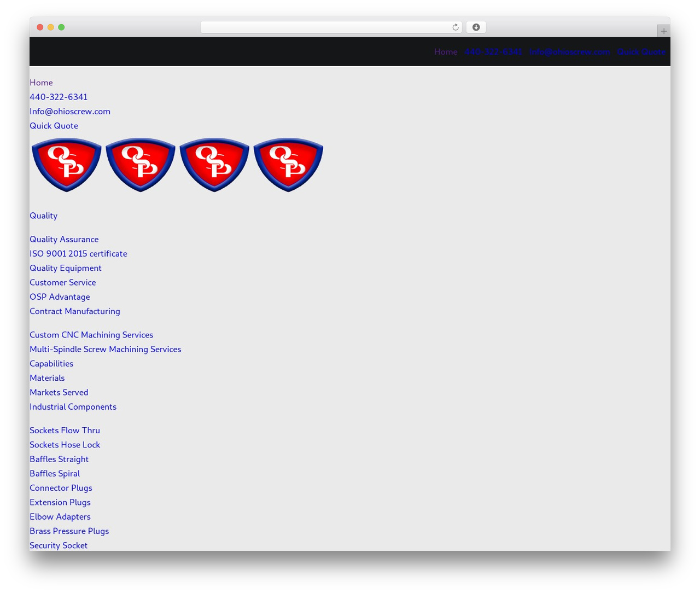This screenshot has height=593, width=700.
Task: Click the Home link below the header
Action: click(41, 83)
